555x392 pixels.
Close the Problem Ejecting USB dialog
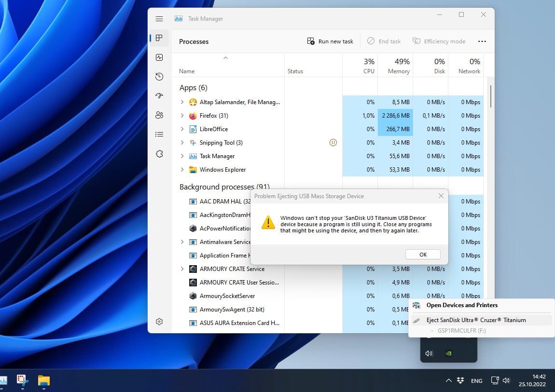[x=441, y=196]
